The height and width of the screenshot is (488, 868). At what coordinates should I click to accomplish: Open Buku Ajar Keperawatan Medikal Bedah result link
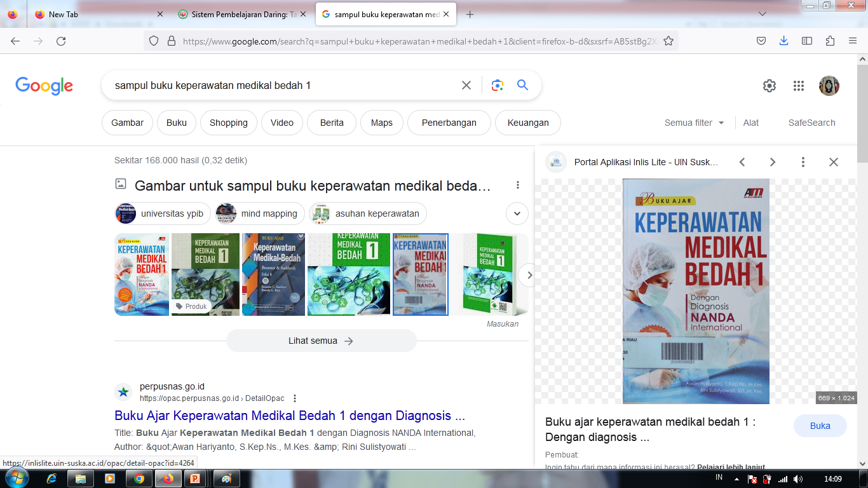(x=290, y=416)
